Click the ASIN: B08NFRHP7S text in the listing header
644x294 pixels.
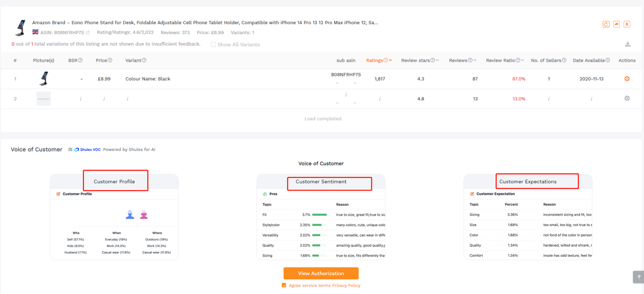coord(62,33)
